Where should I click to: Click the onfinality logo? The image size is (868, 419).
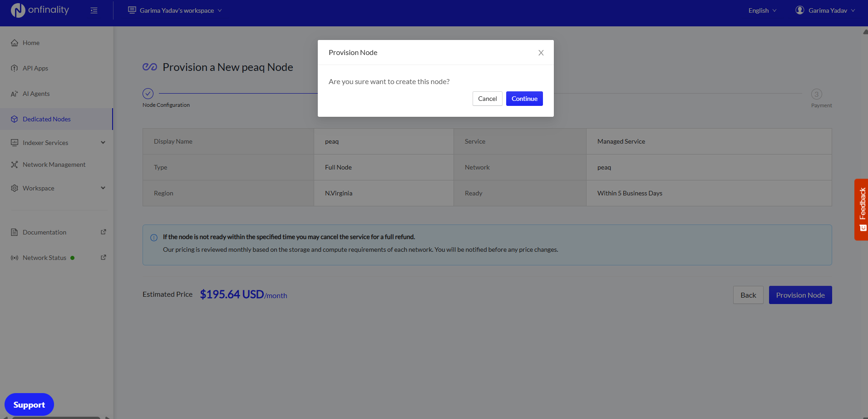40,10
